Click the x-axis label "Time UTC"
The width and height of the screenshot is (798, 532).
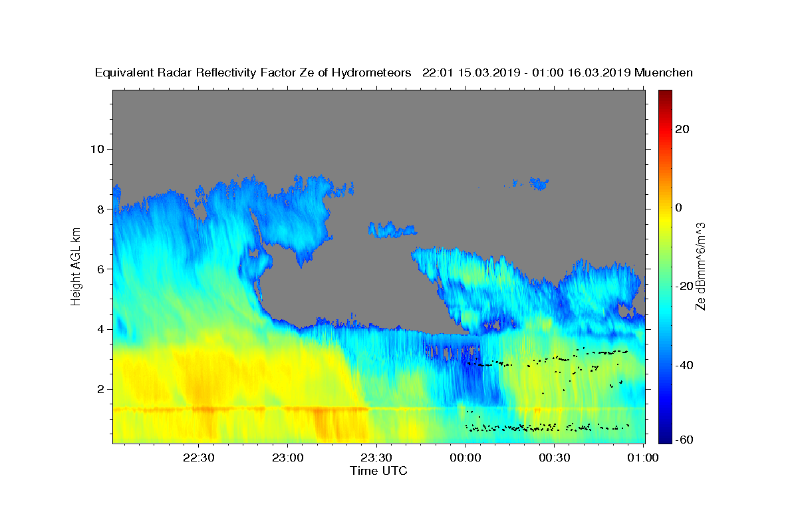378,471
